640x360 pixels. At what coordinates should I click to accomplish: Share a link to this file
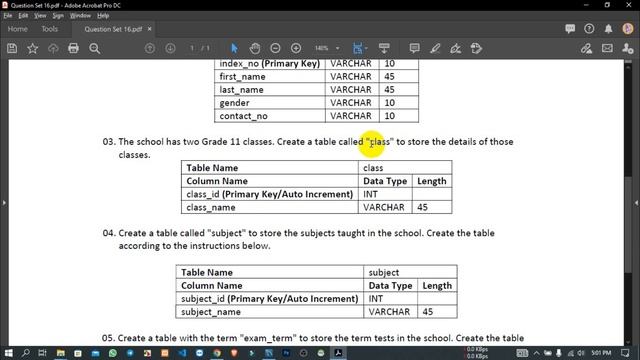tap(587, 48)
